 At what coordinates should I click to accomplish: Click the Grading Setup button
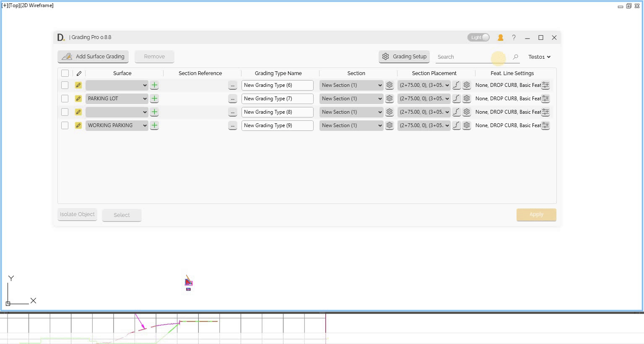(x=404, y=57)
